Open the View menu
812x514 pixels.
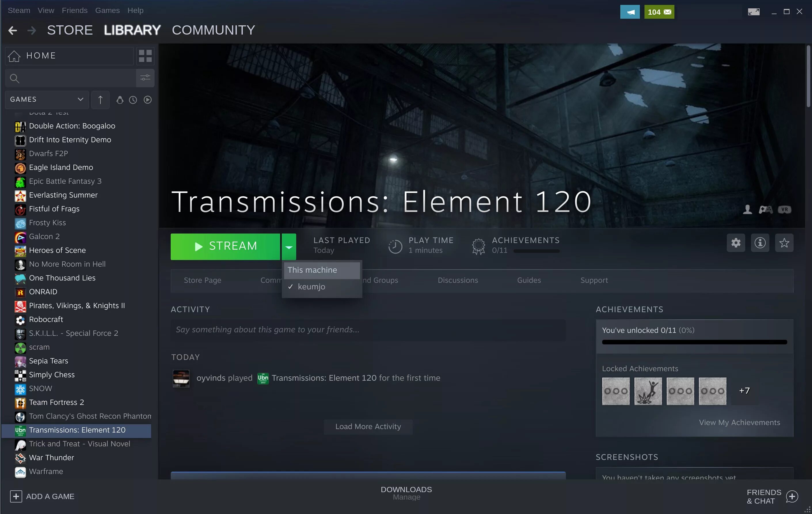click(x=46, y=10)
